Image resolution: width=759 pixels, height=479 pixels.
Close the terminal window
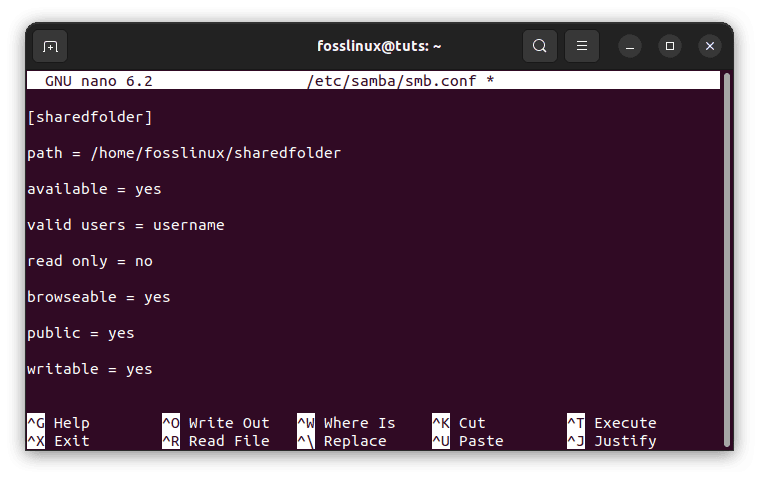(x=709, y=46)
